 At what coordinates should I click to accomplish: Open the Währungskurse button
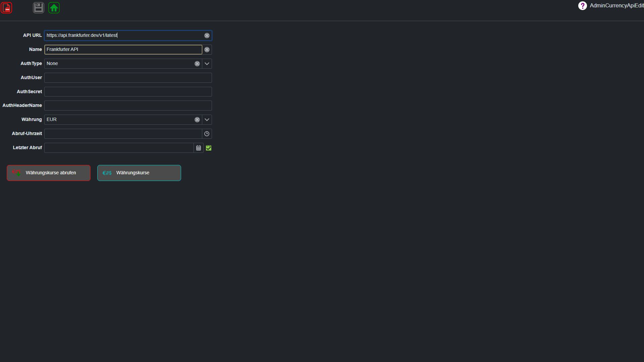(x=139, y=173)
